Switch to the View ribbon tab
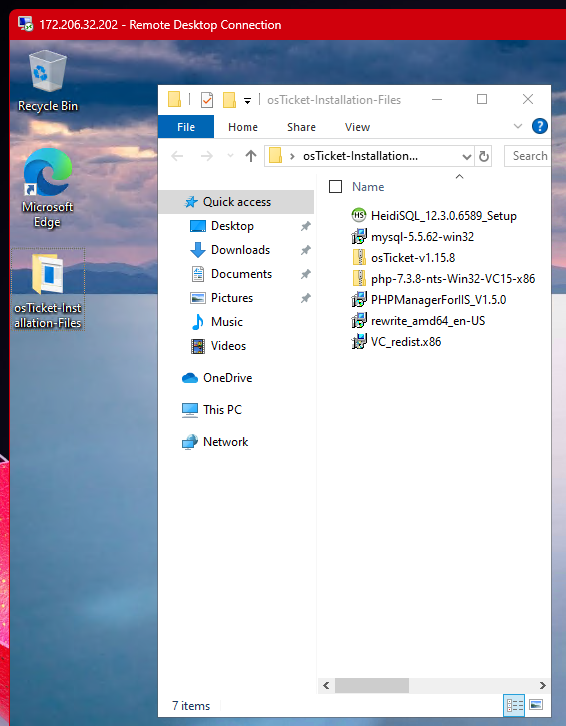The height and width of the screenshot is (726, 566). click(357, 127)
